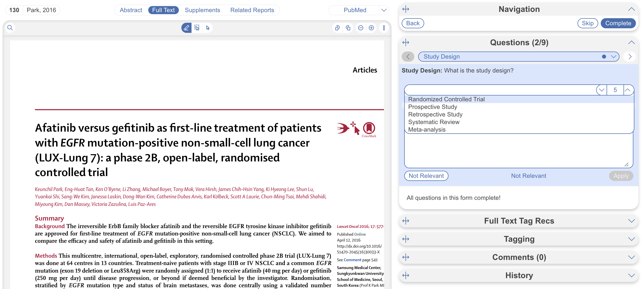Viewport: 644px width, 289px height.
Task: Click the zoom in plus icon
Action: (371, 28)
